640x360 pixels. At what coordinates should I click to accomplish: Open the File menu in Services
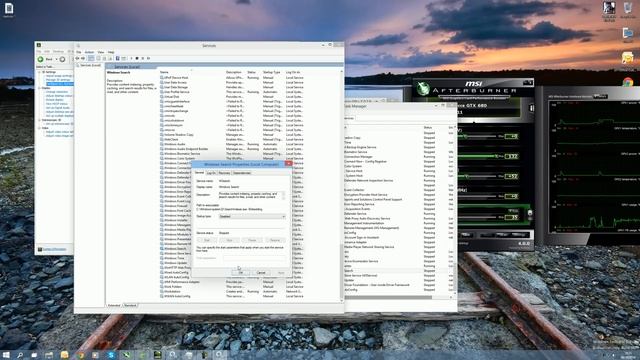tap(78, 52)
